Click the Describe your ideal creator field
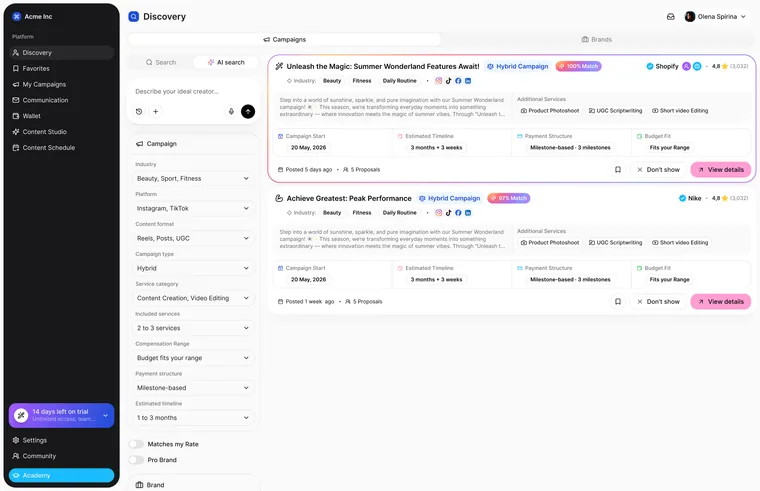Image resolution: width=760 pixels, height=491 pixels. coord(193,92)
